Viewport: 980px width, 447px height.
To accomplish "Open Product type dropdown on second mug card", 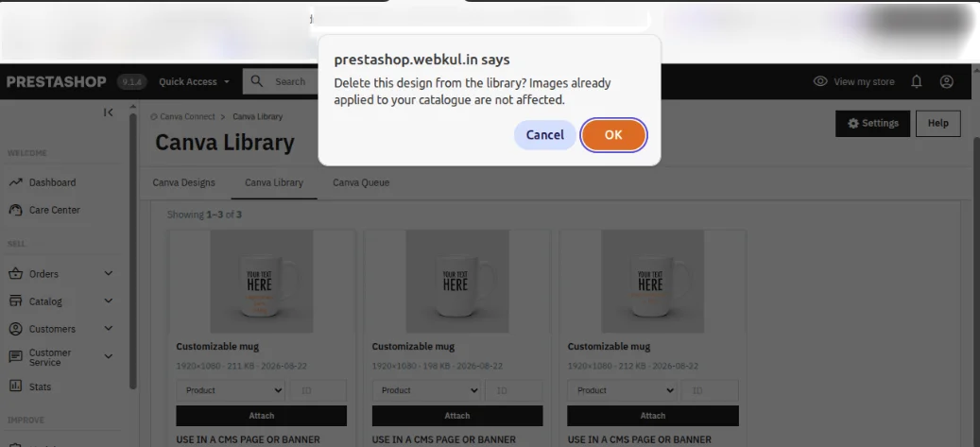I will click(x=426, y=390).
